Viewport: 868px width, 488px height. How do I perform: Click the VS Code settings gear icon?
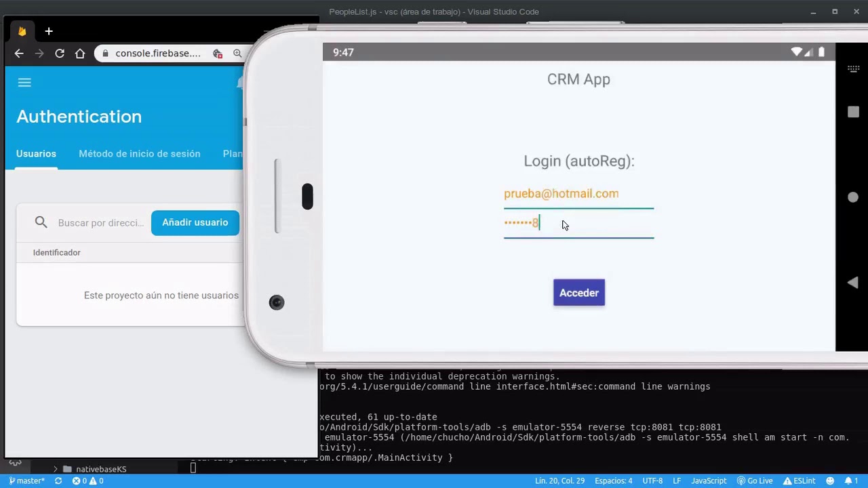tap(15, 464)
